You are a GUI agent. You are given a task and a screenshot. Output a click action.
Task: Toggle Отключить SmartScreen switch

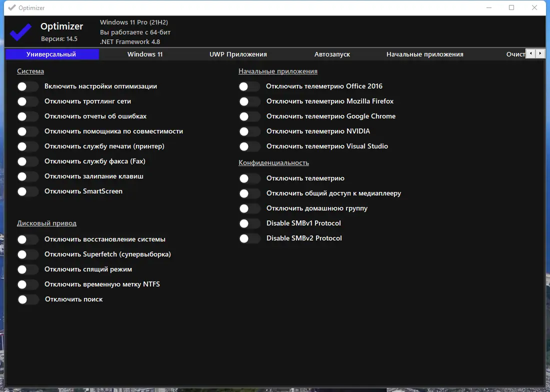27,191
